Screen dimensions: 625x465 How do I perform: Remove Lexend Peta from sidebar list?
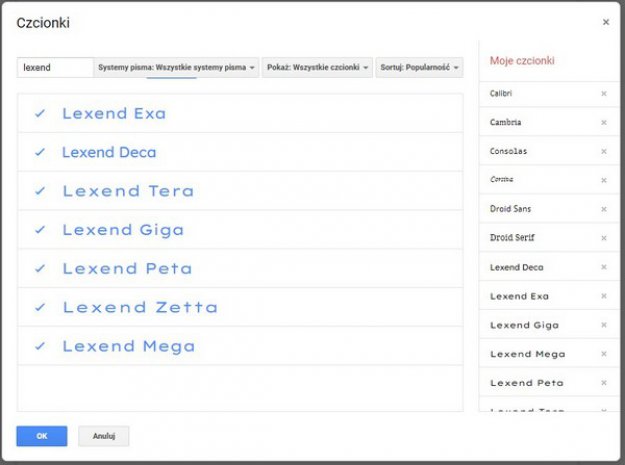[x=603, y=384]
